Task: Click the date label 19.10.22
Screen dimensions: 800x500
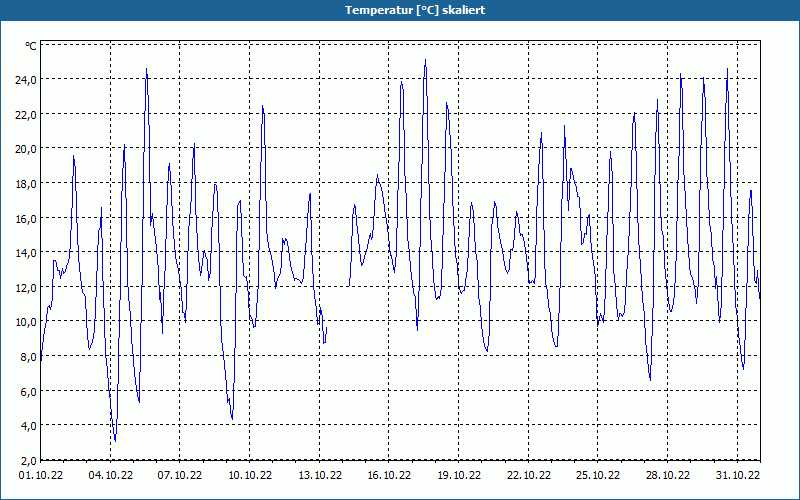Action: (x=459, y=475)
